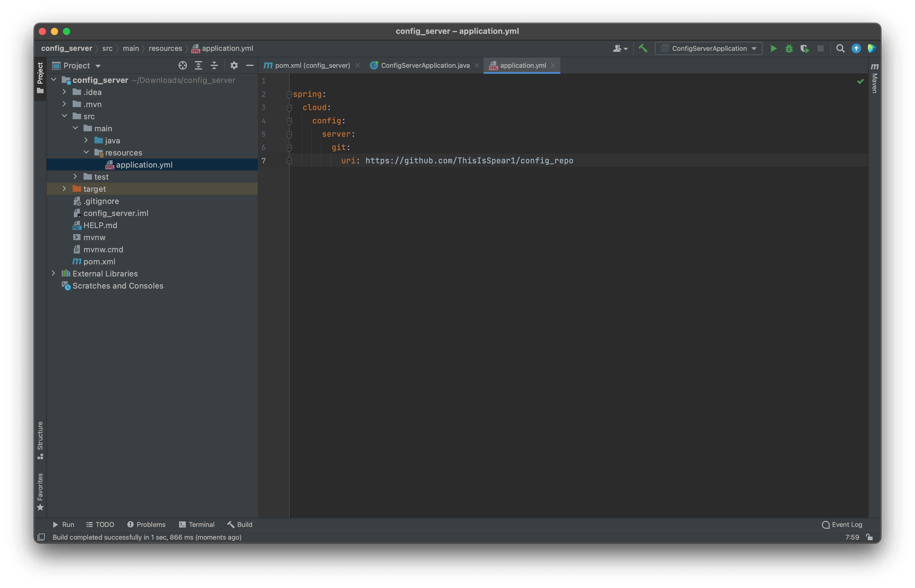Click Select Opened File locate icon
The image size is (915, 588).
click(x=182, y=66)
